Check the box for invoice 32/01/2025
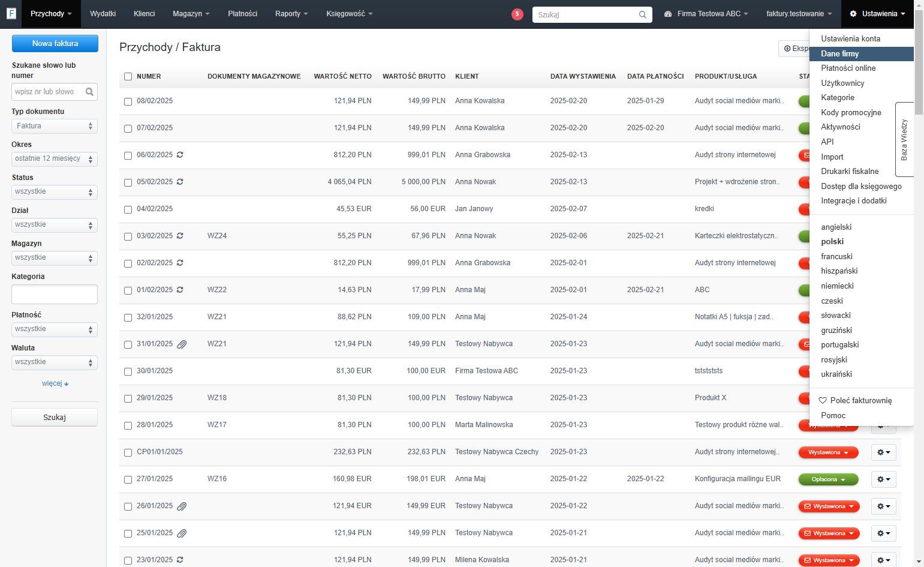Image resolution: width=924 pixels, height=567 pixels. coord(128,317)
